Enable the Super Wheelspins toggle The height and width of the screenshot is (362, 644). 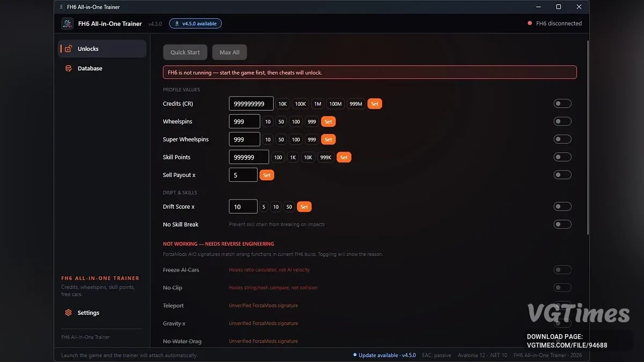[562, 139]
